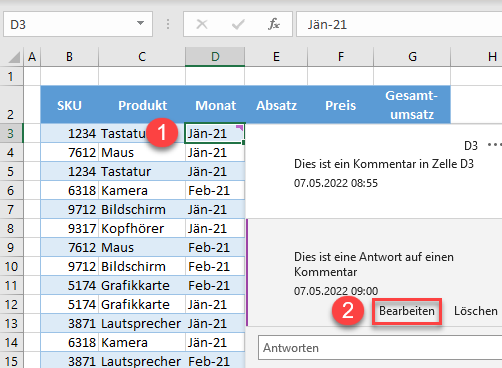Click reply text 'Dies ist eine Antwort auf einen Kommentar'
Image resolution: width=502 pixels, height=368 pixels.
coord(374,264)
